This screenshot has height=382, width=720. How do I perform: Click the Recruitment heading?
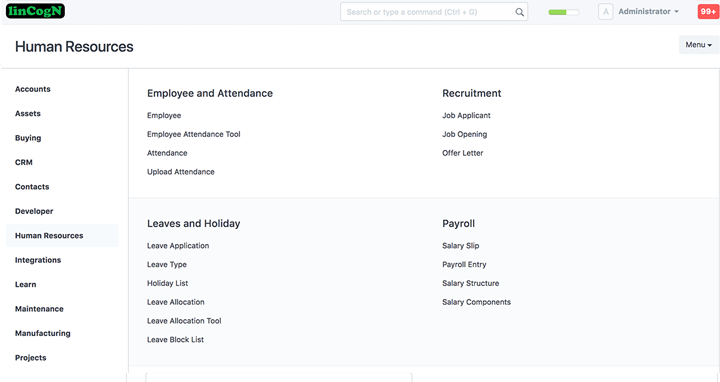point(472,94)
